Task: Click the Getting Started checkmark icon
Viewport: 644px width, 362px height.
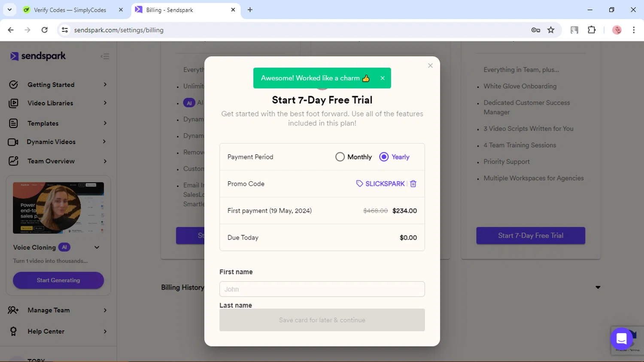Action: pos(13,85)
